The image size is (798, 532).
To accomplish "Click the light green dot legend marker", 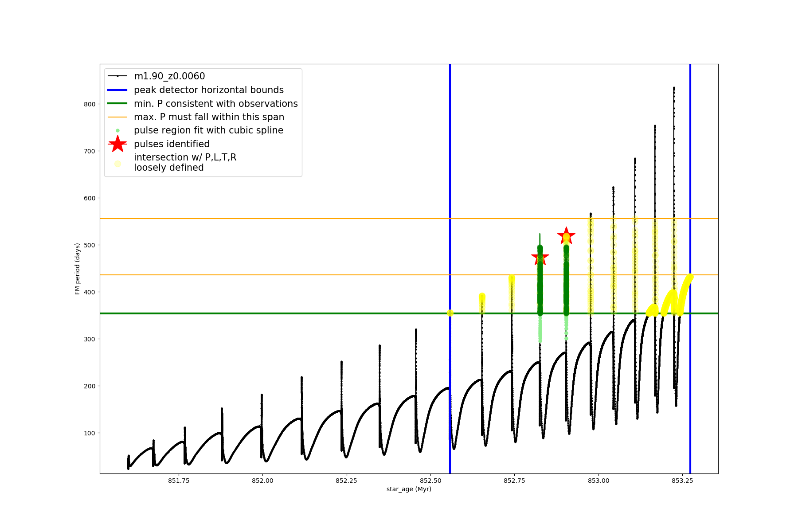I will click(x=117, y=130).
